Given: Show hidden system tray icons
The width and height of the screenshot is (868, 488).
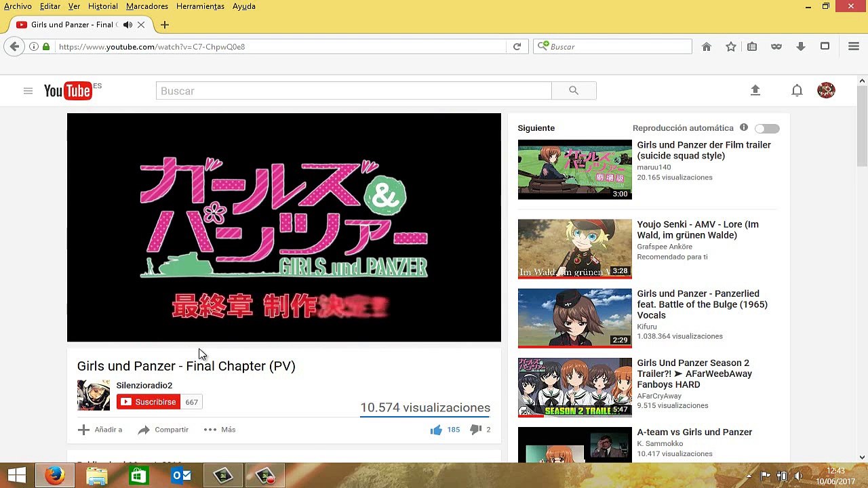Looking at the screenshot, I should click(x=749, y=476).
